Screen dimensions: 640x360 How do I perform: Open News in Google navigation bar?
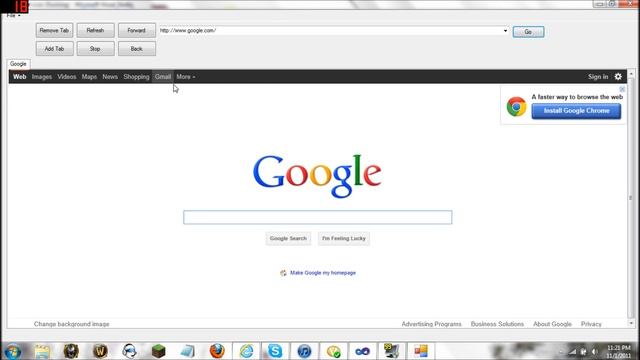point(110,77)
